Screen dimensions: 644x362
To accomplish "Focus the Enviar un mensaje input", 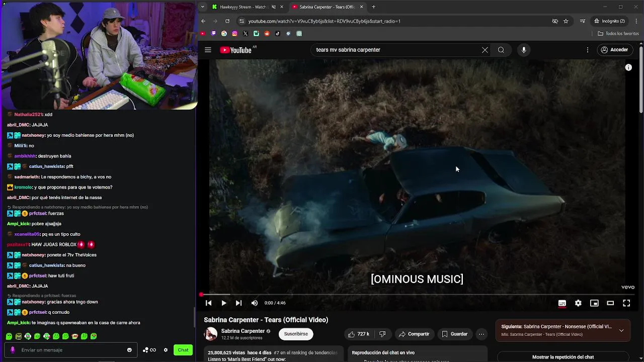I will click(x=70, y=350).
